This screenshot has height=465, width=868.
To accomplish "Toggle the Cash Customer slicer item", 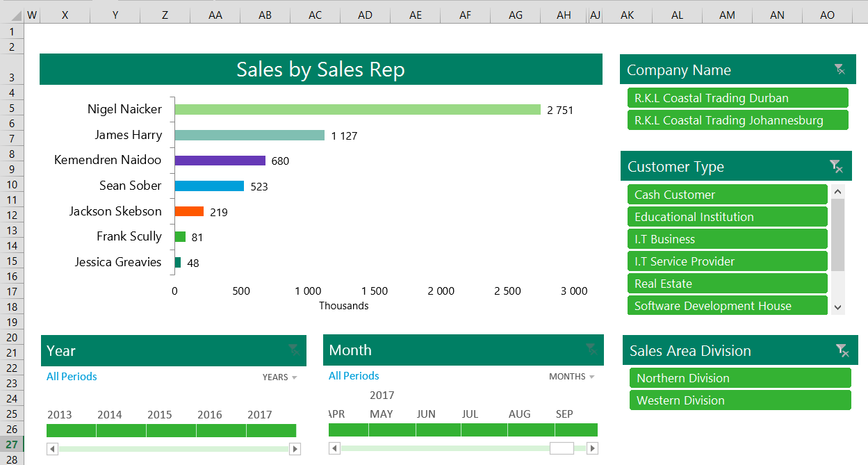I will [x=727, y=195].
